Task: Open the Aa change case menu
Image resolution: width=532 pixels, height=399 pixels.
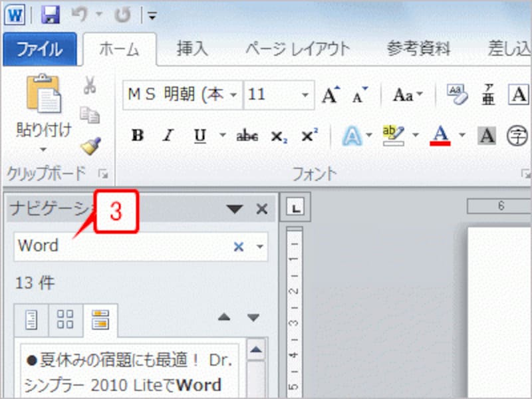Action: (x=407, y=94)
